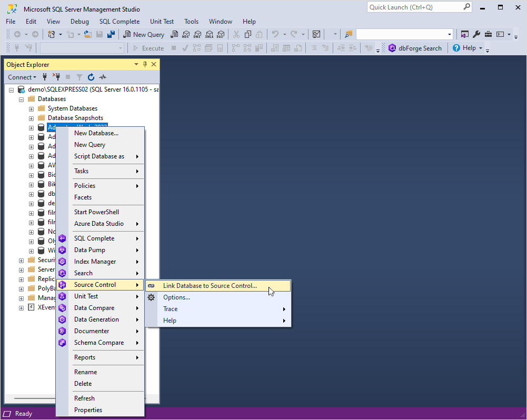
Task: Click the MDX query toolbar icon
Action: [x=185, y=34]
